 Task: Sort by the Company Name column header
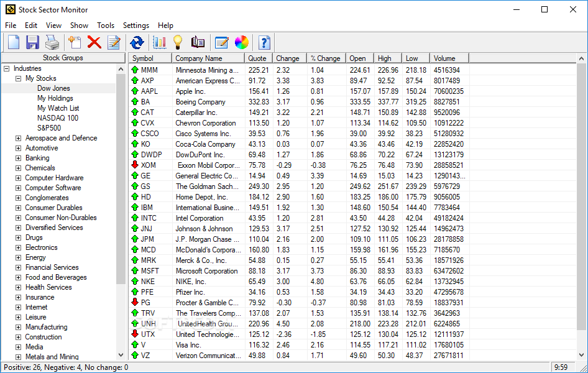208,58
